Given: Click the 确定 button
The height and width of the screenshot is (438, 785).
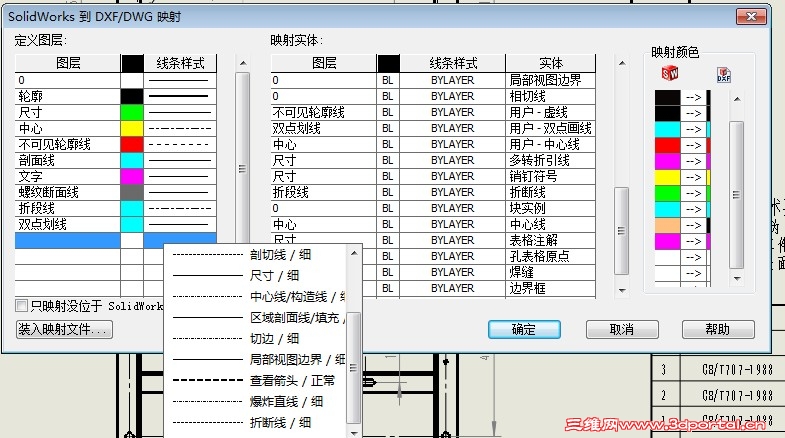Looking at the screenshot, I should [524, 329].
